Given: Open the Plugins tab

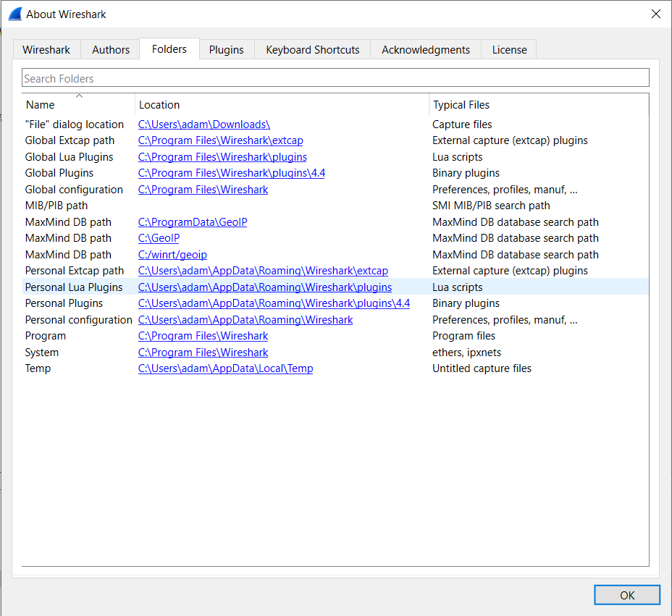Looking at the screenshot, I should 226,49.
